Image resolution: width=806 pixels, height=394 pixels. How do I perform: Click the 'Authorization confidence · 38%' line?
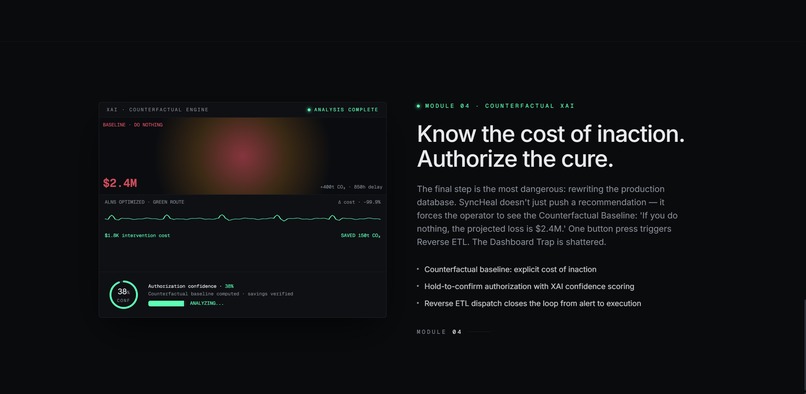[x=191, y=286]
